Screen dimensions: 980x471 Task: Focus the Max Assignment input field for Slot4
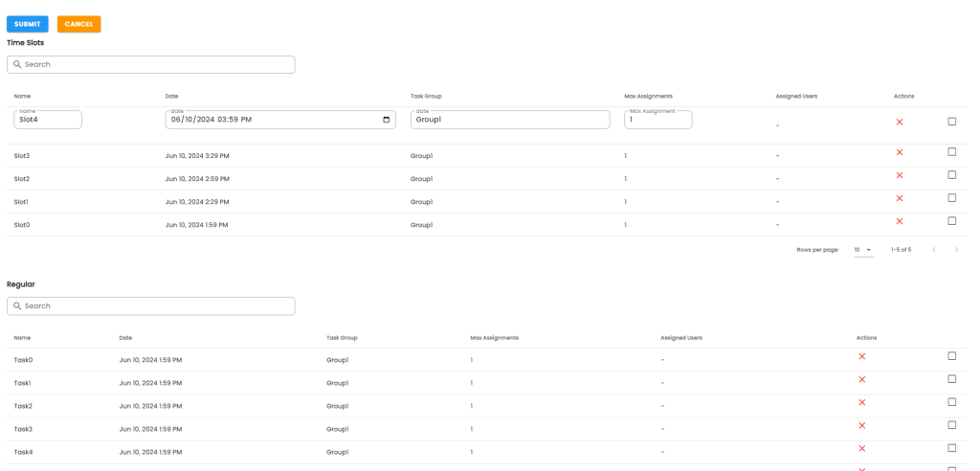pyautogui.click(x=658, y=121)
